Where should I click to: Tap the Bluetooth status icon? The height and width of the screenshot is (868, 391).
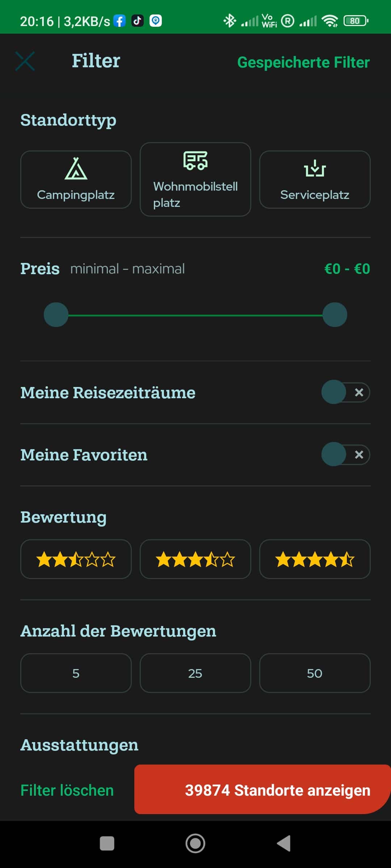coord(230,21)
